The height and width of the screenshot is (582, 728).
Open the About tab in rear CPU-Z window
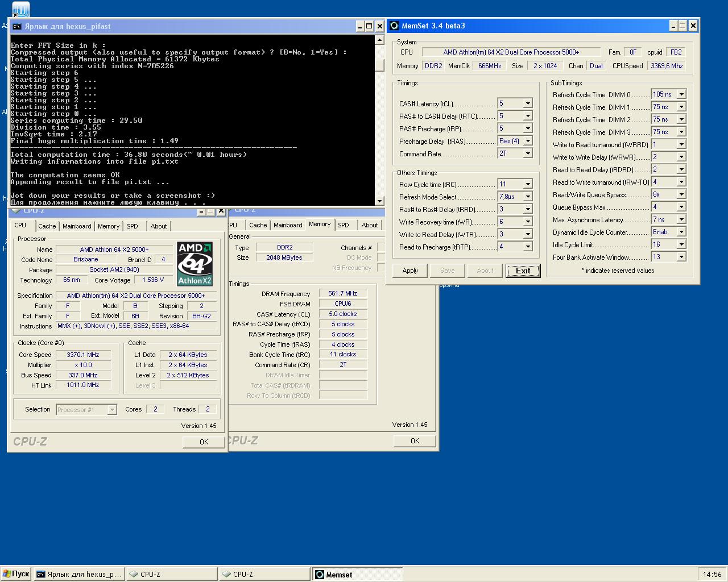click(x=370, y=225)
